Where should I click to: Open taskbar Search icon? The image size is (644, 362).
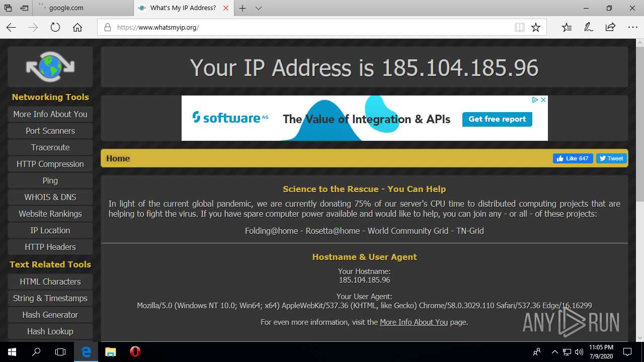pos(36,352)
